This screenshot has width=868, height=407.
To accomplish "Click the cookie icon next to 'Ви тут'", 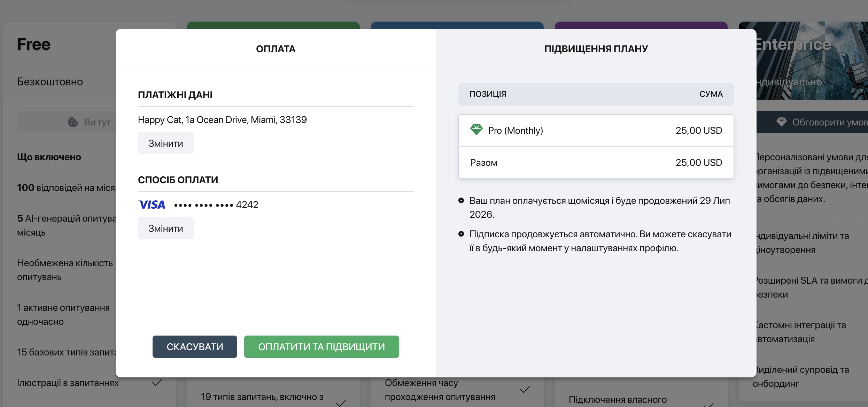I will point(73,122).
